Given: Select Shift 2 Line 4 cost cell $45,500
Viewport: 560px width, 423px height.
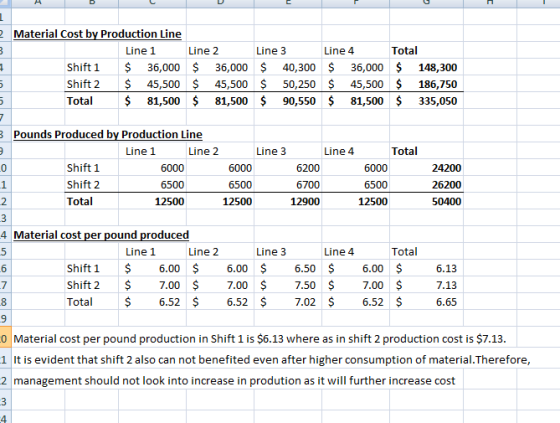Looking at the screenshot, I should [x=355, y=84].
